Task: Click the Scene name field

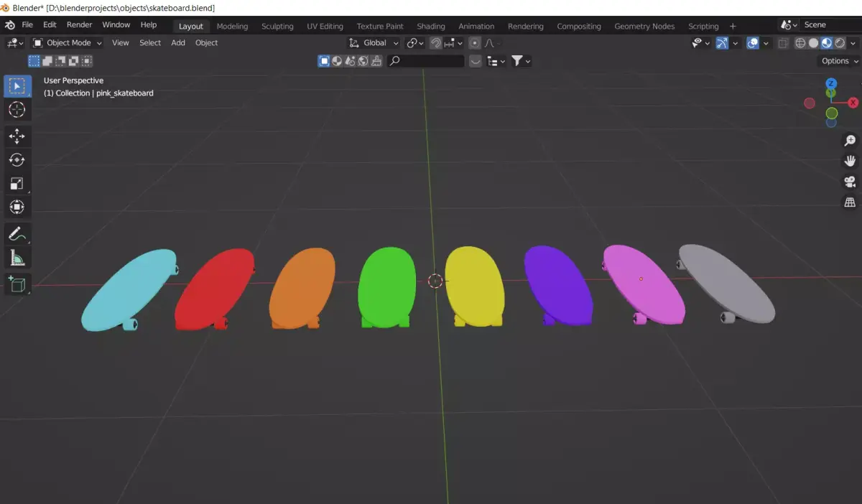Action: 830,25
